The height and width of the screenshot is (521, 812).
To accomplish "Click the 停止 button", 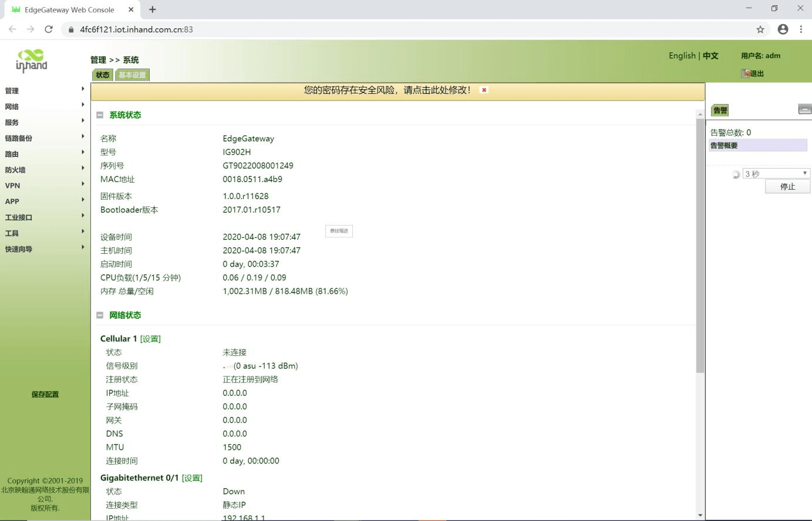I will tap(787, 186).
